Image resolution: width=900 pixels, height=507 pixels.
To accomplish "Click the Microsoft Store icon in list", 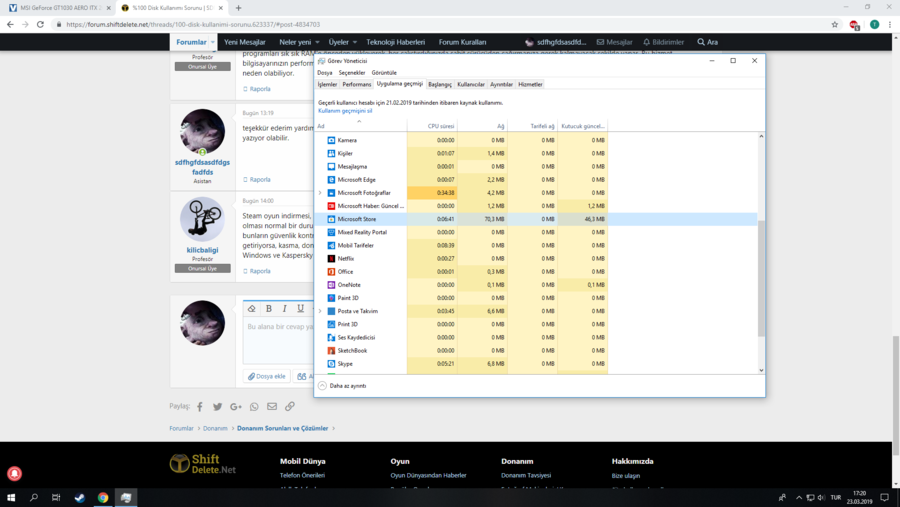I will pos(331,219).
